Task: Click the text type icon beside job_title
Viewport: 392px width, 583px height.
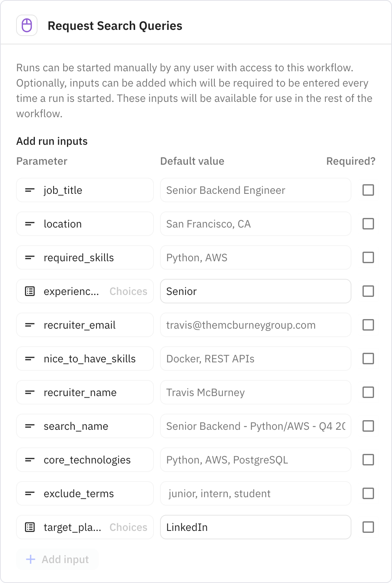Action: [x=30, y=190]
